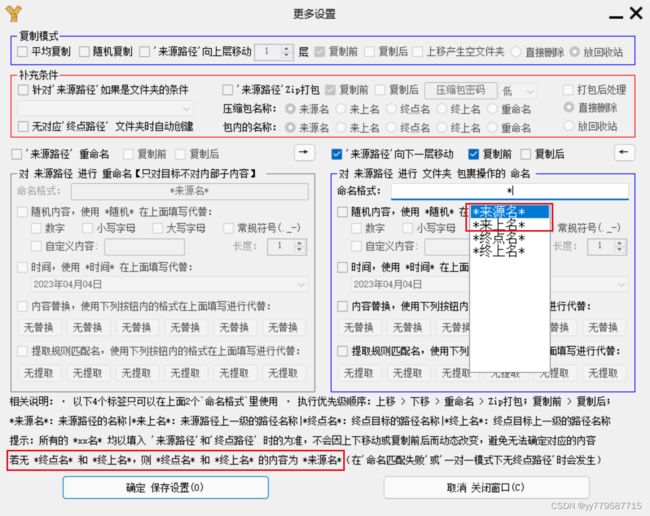This screenshot has height=516, width=650.
Task: Select 放回收站 radio in 复制模式
Action: pyautogui.click(x=574, y=52)
